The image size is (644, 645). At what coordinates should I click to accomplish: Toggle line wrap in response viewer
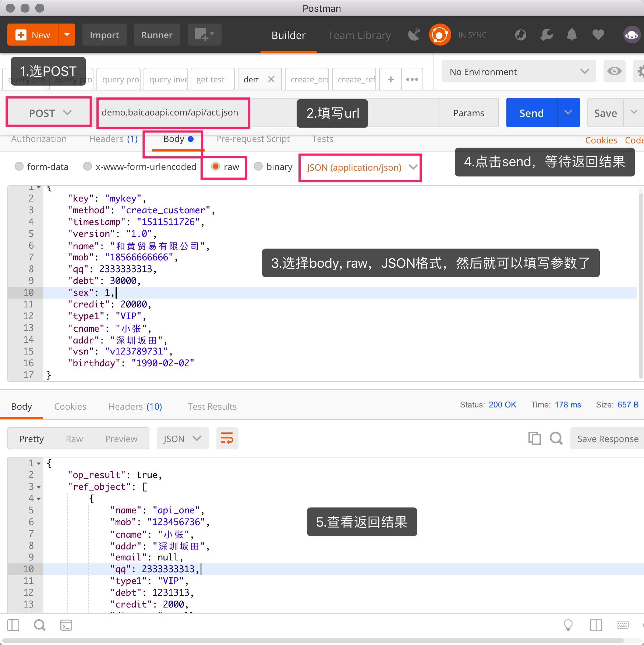tap(227, 438)
